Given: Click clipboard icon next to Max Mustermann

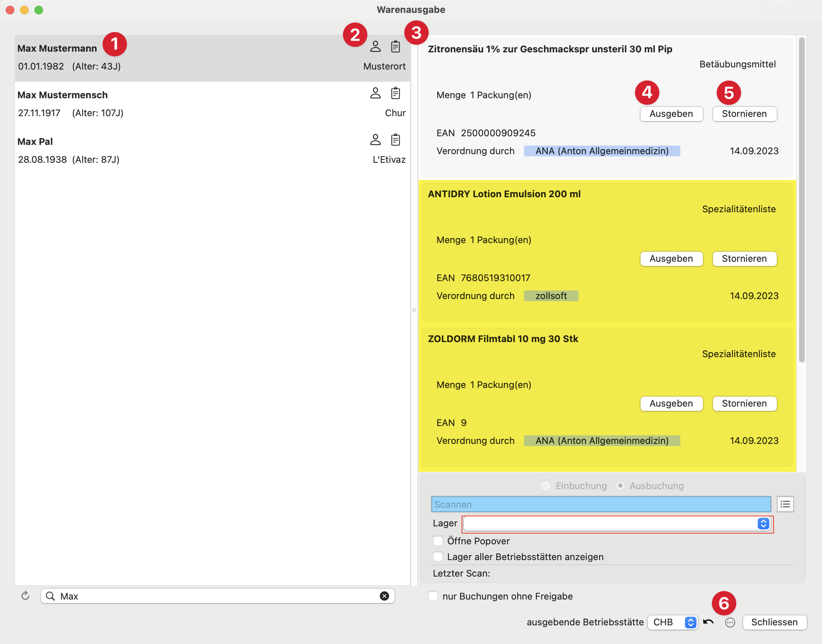Looking at the screenshot, I should [x=395, y=46].
